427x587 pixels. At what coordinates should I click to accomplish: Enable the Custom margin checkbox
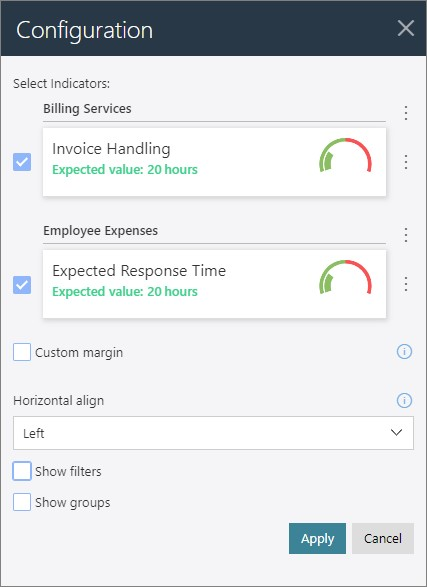pyautogui.click(x=22, y=352)
